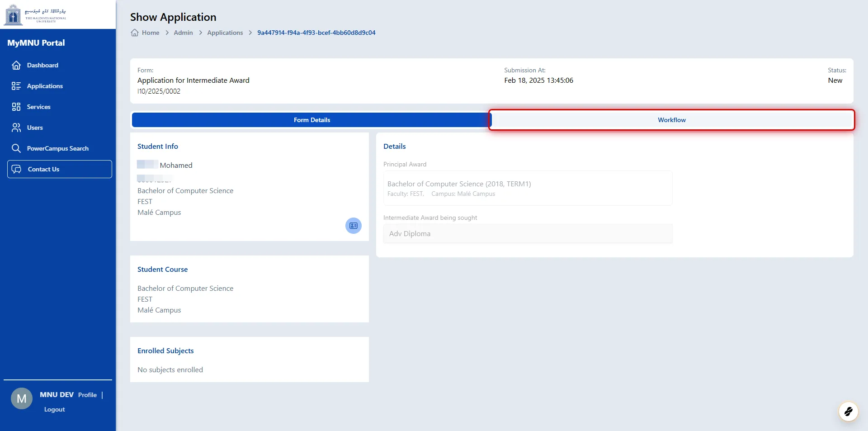
Task: Click the Maldives National University logo
Action: pyautogui.click(x=35, y=14)
